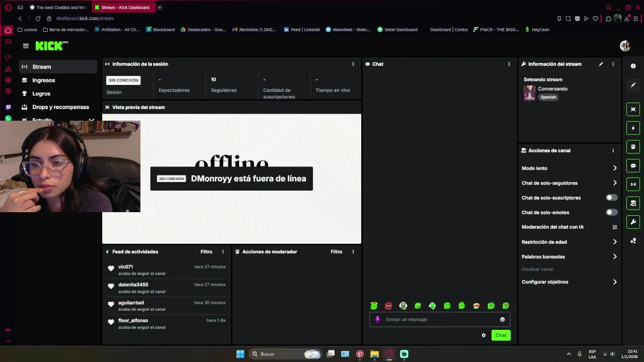Screen dimensions: 644x362
Task: Open Acciones de moderador options menu
Action: tap(353, 251)
